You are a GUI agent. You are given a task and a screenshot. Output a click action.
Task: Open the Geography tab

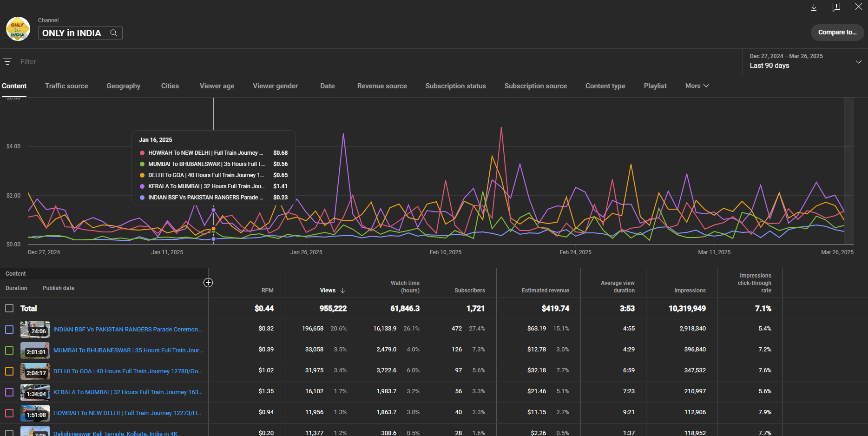point(123,86)
